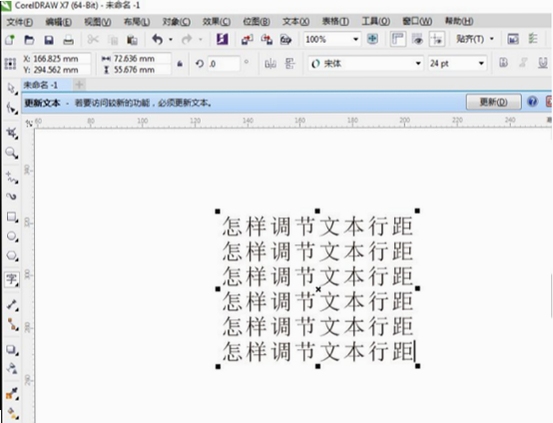The height and width of the screenshot is (423, 553).
Task: Select the Rectangle tool
Action: (x=11, y=217)
